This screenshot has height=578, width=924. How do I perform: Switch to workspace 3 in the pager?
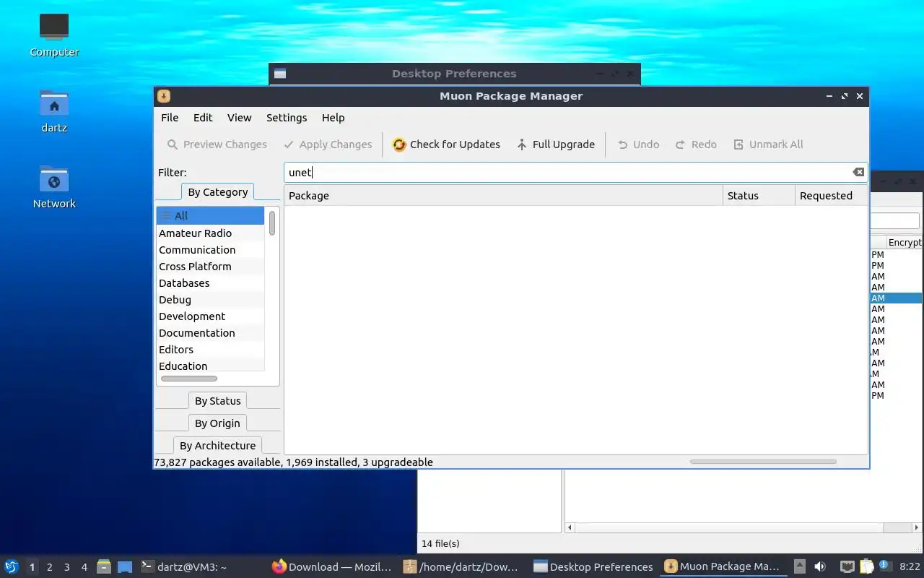click(66, 567)
